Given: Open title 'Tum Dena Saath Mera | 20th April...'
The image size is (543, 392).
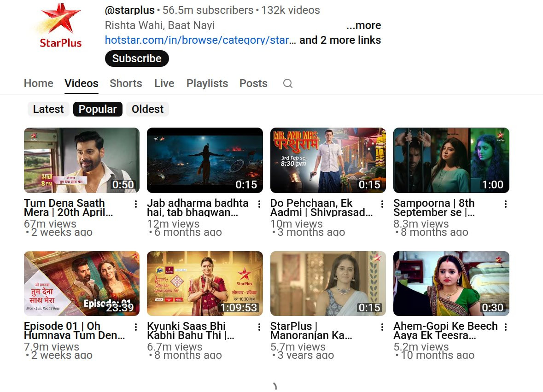Looking at the screenshot, I should click(68, 207).
